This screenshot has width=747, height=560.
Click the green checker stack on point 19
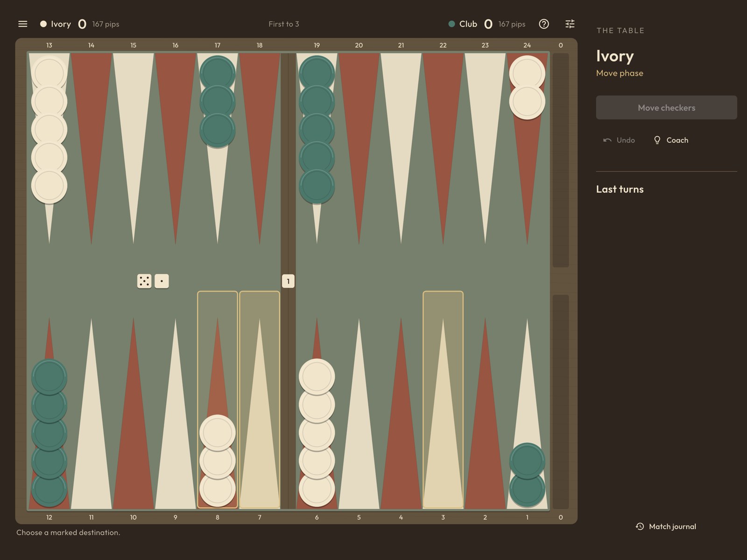(x=317, y=129)
